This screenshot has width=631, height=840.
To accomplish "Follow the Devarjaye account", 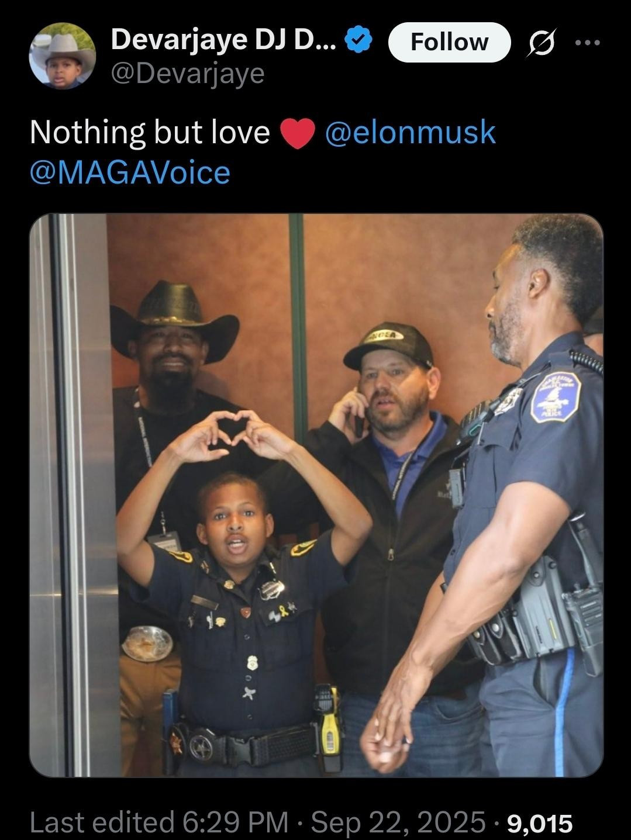I will point(449,42).
